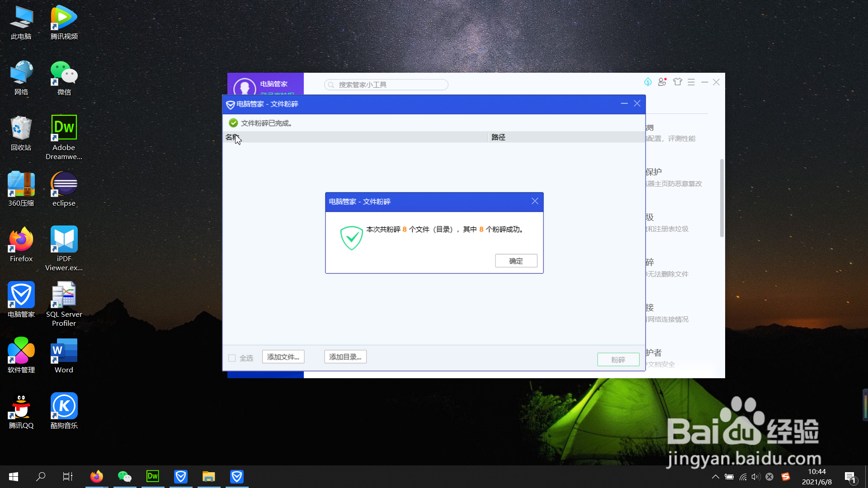Expand hidden system tray icons
This screenshot has width=868, height=488.
tap(715, 477)
